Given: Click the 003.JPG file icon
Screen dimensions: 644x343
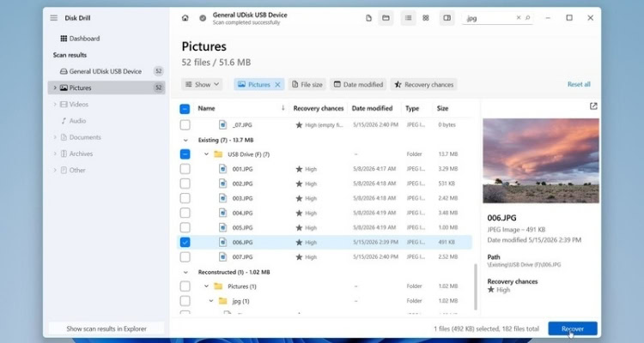Looking at the screenshot, I should coord(222,198).
